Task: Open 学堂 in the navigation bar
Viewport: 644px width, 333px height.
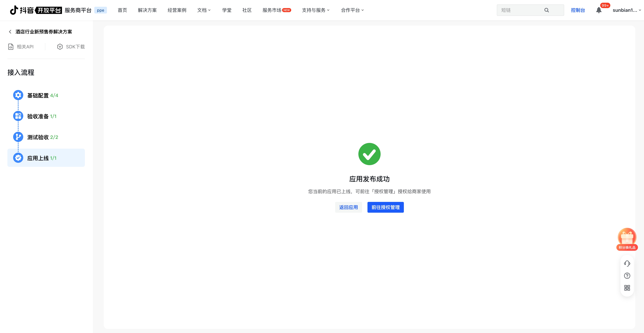Action: tap(227, 10)
